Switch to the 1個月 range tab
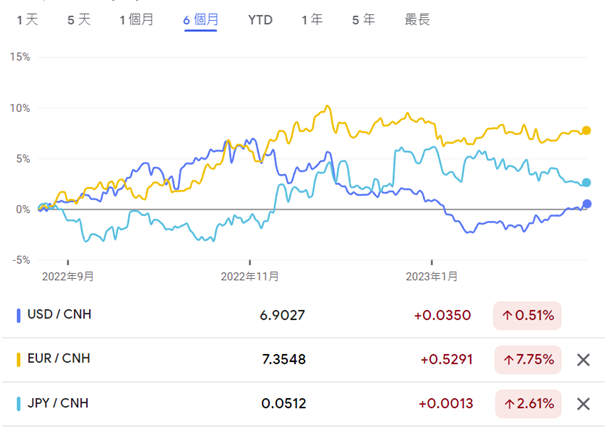613x433 pixels. (136, 19)
